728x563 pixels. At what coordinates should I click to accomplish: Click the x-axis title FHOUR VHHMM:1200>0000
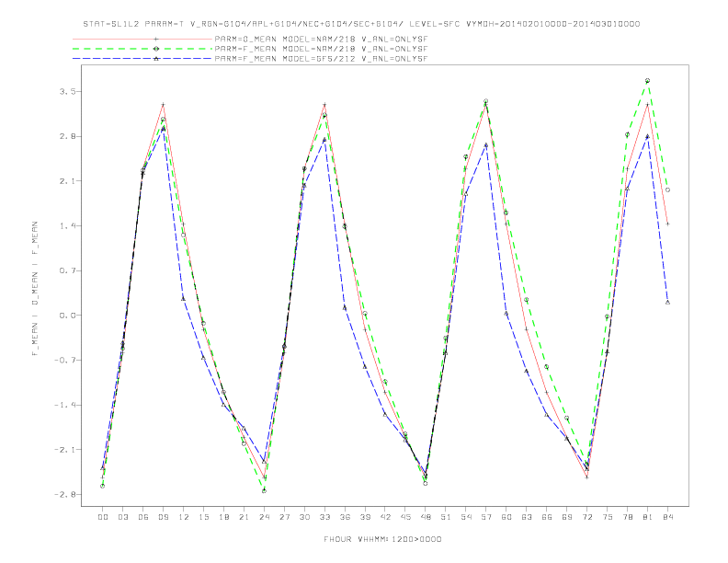382,539
